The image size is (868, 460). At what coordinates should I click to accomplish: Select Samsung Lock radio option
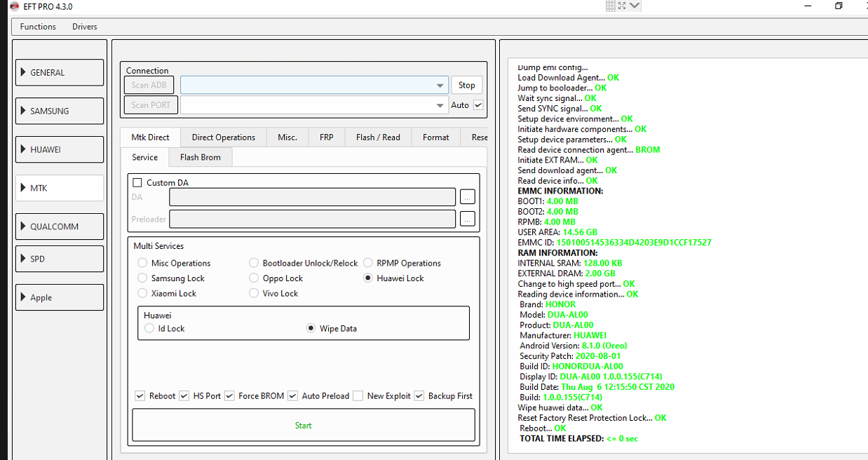click(x=143, y=278)
